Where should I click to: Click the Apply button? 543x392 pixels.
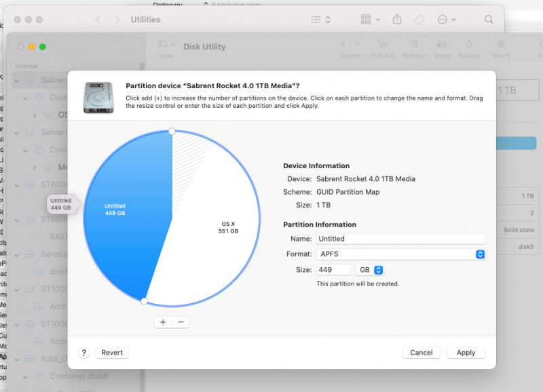pyautogui.click(x=466, y=353)
